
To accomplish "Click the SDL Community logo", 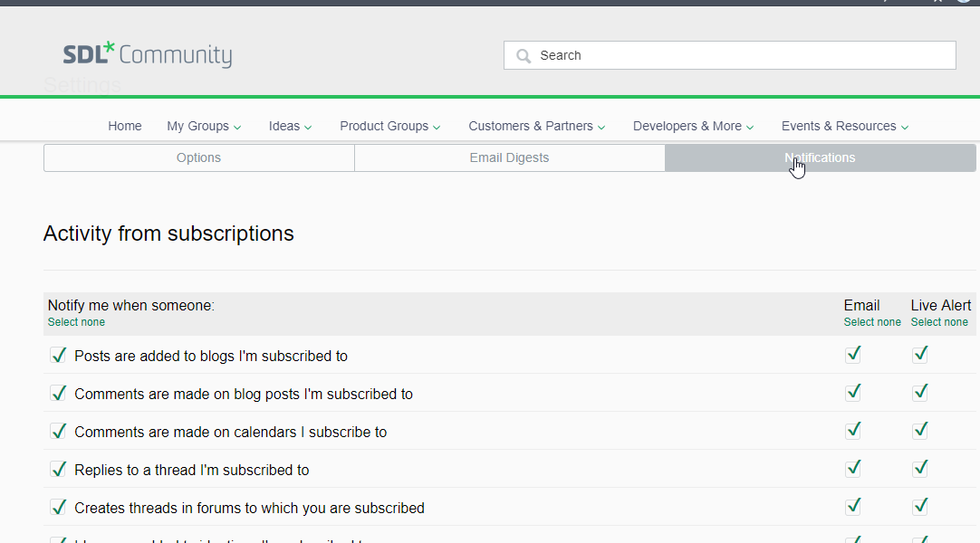I will click(148, 55).
